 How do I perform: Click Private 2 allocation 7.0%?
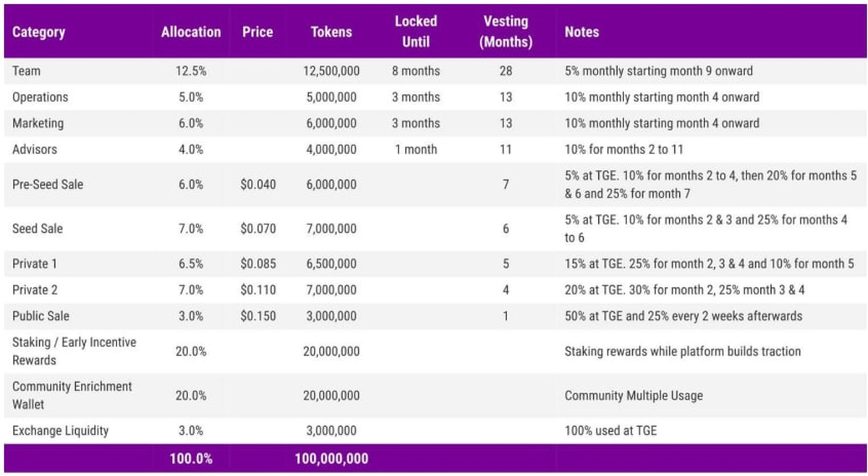coord(191,290)
